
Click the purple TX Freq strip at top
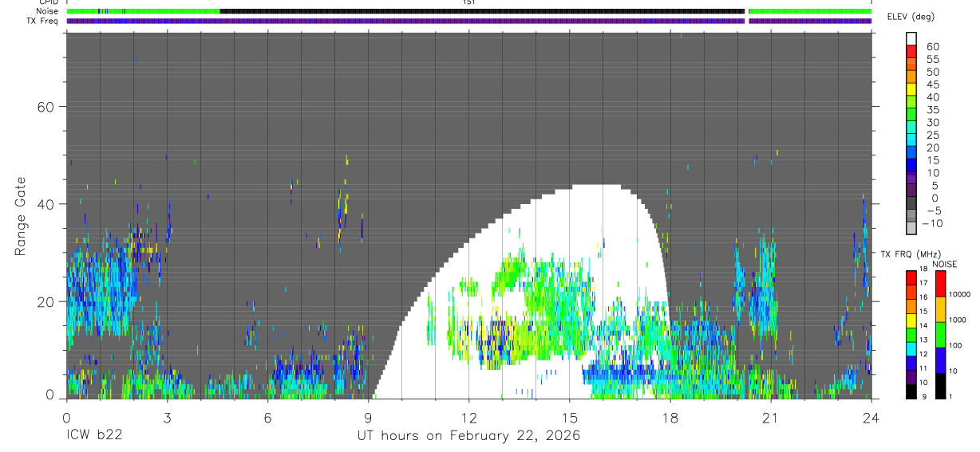click(x=469, y=21)
